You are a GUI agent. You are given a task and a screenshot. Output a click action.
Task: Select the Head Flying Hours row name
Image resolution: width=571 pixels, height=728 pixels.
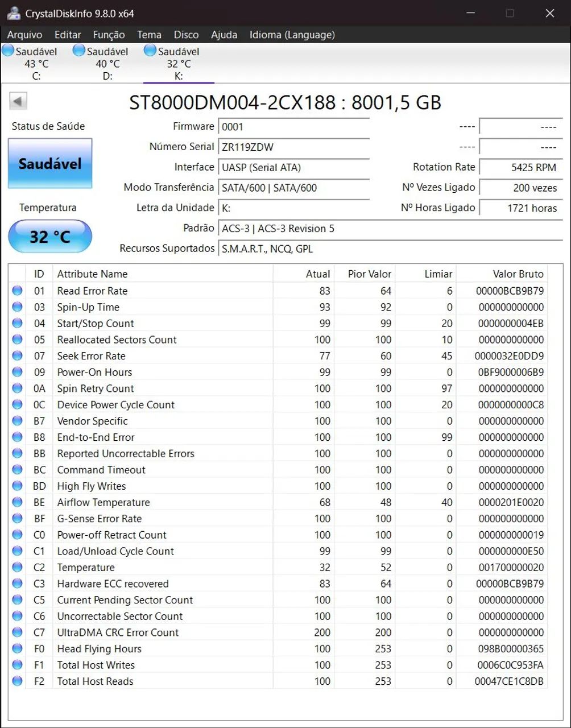pyautogui.click(x=100, y=649)
